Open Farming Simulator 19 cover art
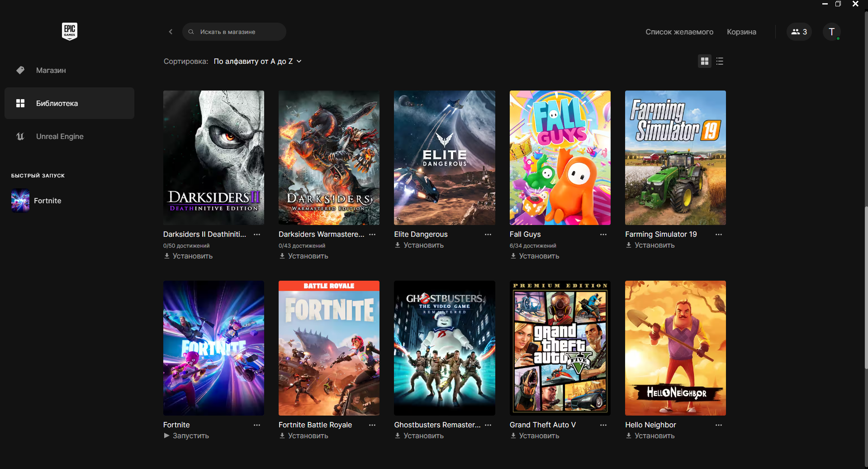 click(675, 158)
